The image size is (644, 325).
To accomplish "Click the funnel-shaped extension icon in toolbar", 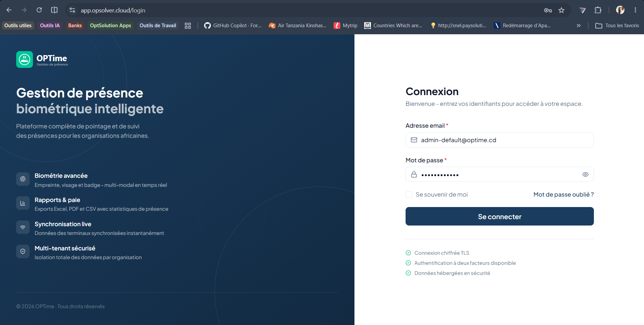I will tap(582, 10).
